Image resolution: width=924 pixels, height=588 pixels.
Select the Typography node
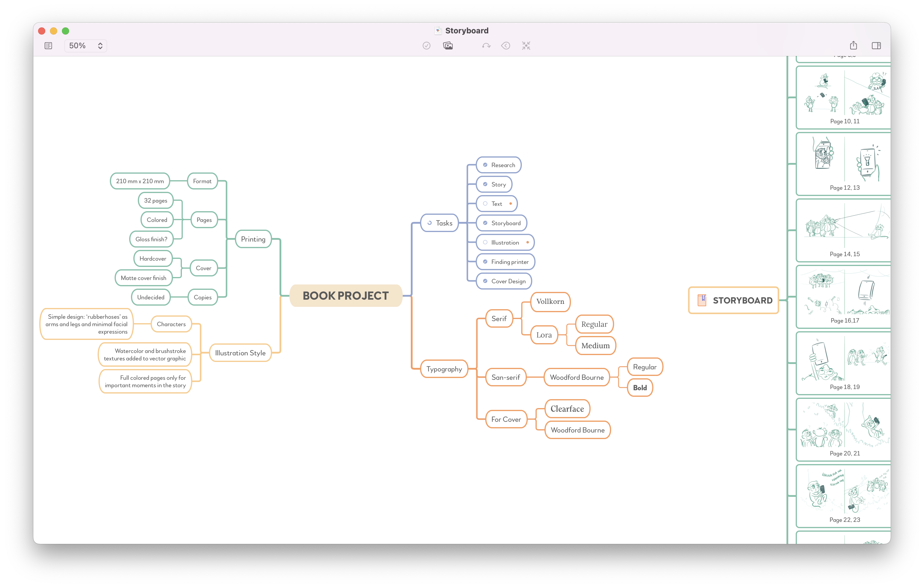click(444, 369)
